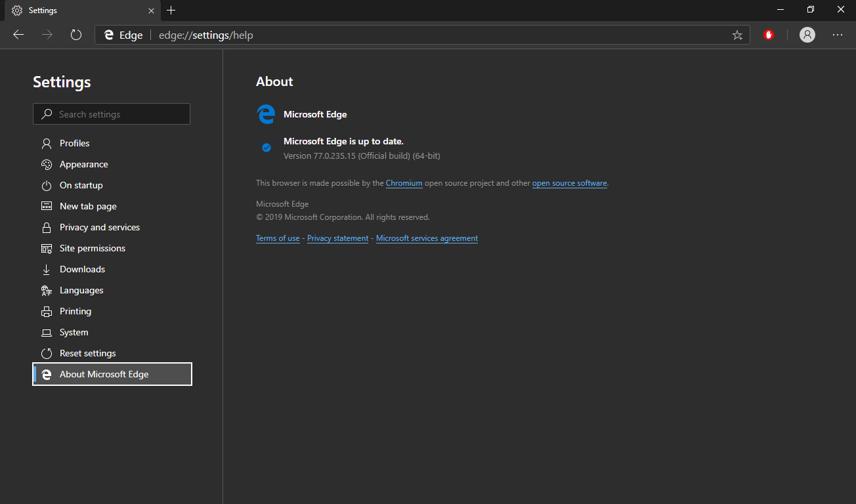The height and width of the screenshot is (504, 856).
Task: Click the Downloads arrow icon
Action: [47, 269]
